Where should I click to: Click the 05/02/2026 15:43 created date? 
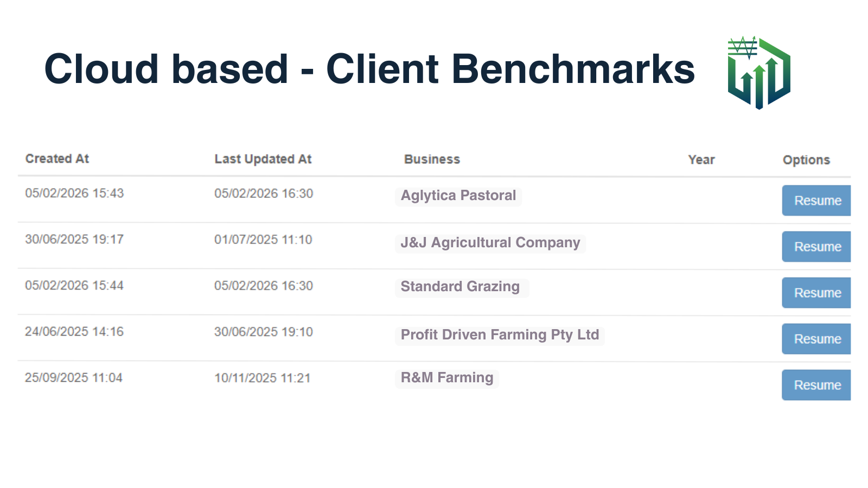74,194
